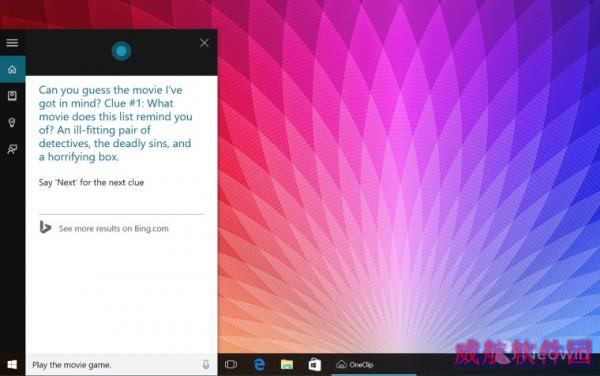Screen dimensions: 600x376
Task: Click the 'Say Next for the next clue' text
Action: [91, 182]
